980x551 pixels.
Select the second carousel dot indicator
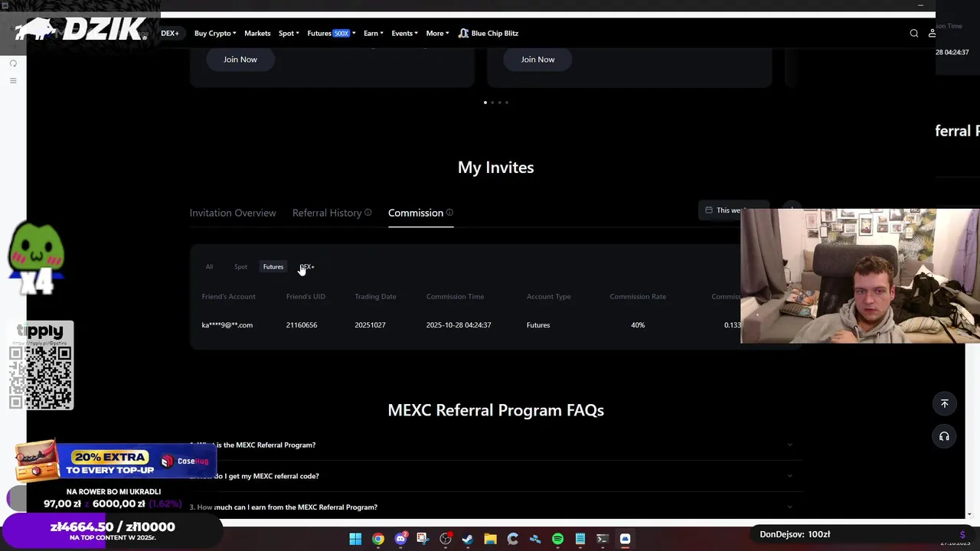click(x=492, y=103)
